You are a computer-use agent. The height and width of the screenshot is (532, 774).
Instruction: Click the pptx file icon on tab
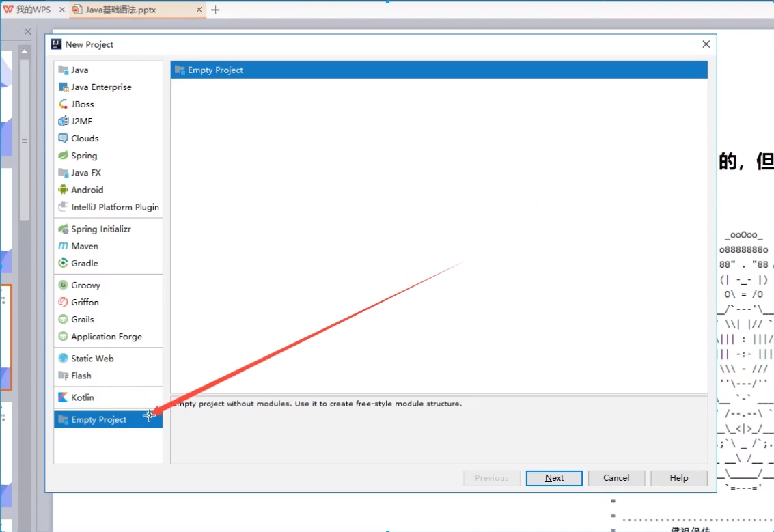[x=77, y=10]
